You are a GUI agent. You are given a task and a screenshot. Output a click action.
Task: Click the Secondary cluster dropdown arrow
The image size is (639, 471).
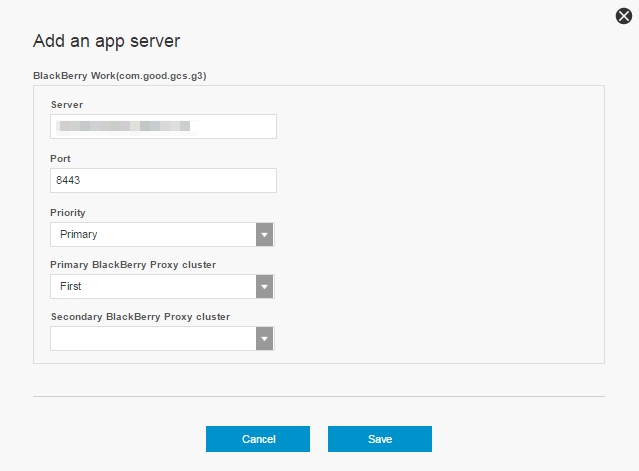[x=265, y=340]
